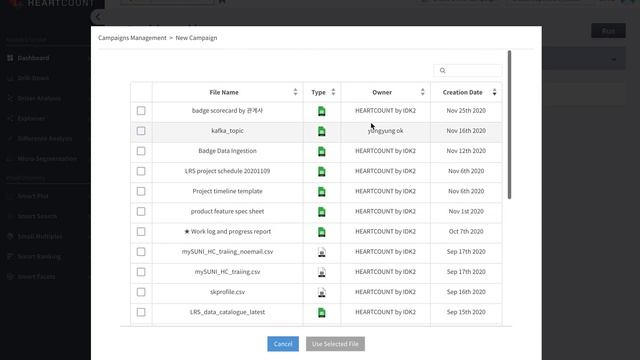Click the Cancel button

[283, 344]
